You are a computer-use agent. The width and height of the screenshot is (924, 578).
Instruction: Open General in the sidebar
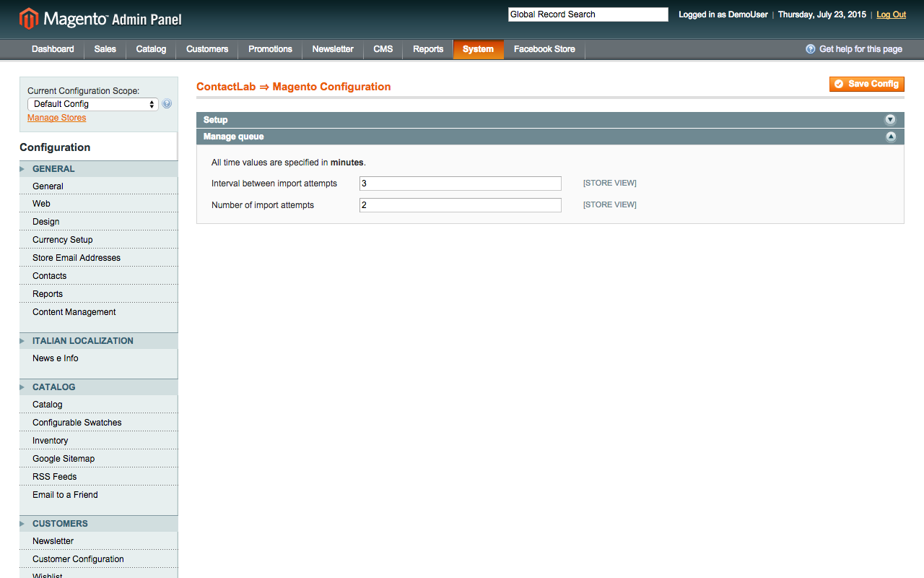coord(98,186)
